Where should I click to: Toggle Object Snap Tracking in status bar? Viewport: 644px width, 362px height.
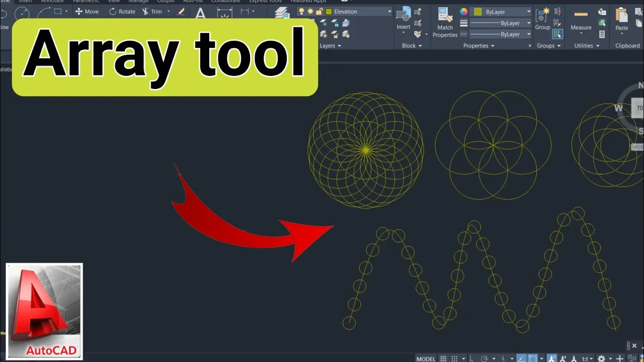click(521, 358)
